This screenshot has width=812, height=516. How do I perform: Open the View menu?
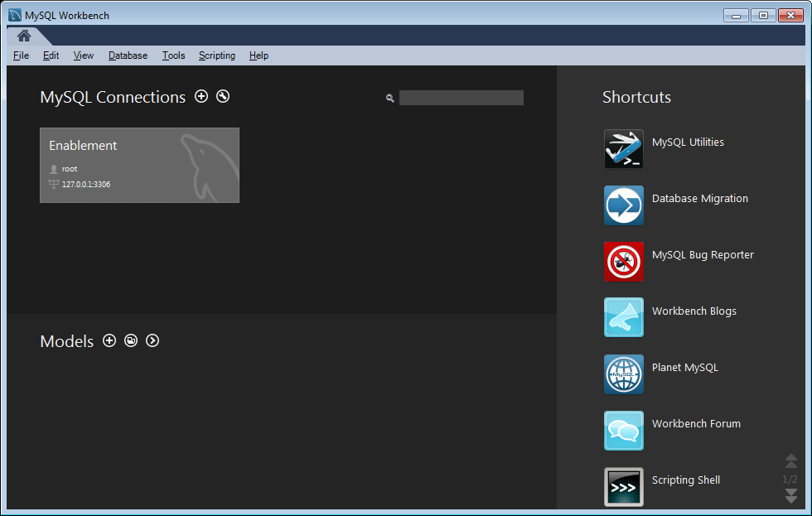[84, 55]
